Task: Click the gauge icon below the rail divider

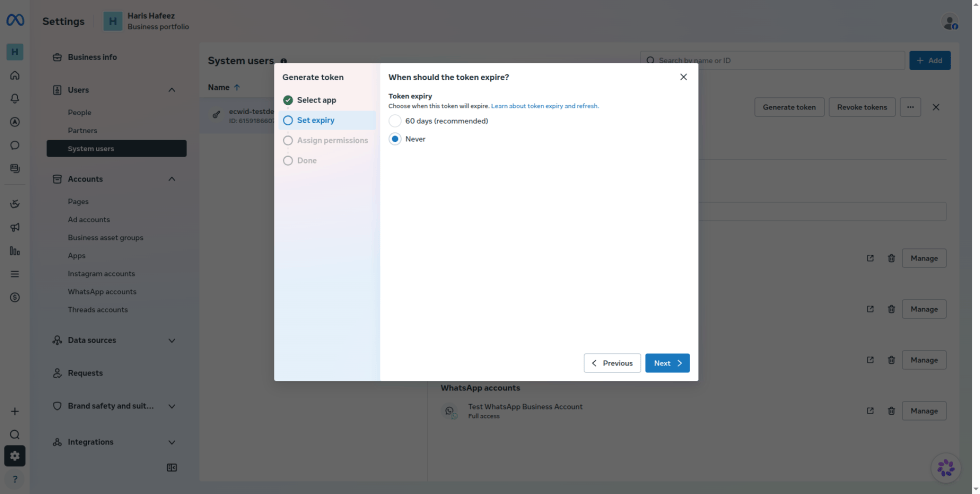Action: (x=15, y=204)
